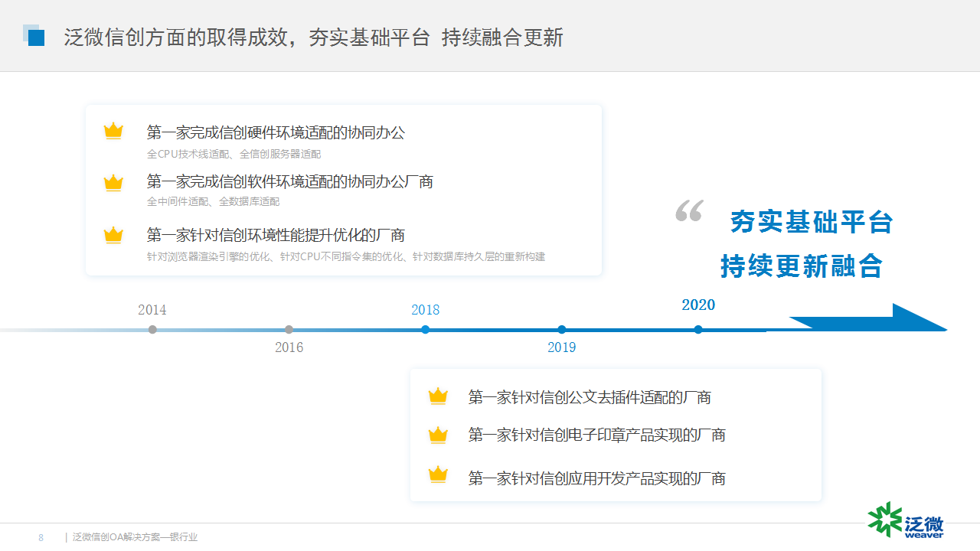
Task: Click the bold 2020 year label
Action: pyautogui.click(x=698, y=305)
